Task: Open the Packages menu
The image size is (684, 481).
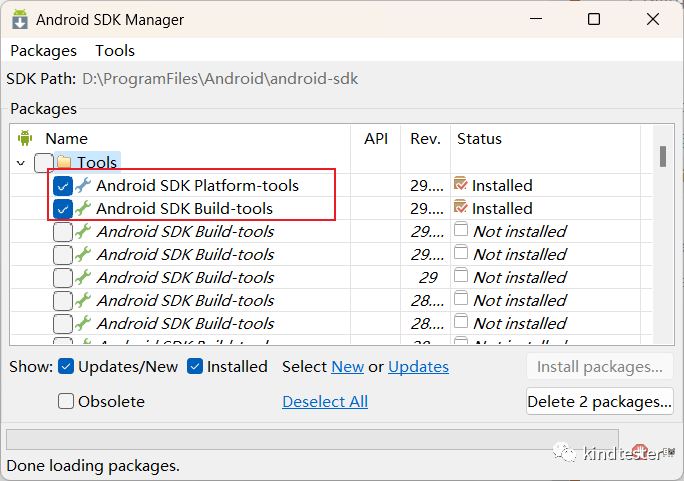Action: coord(43,50)
